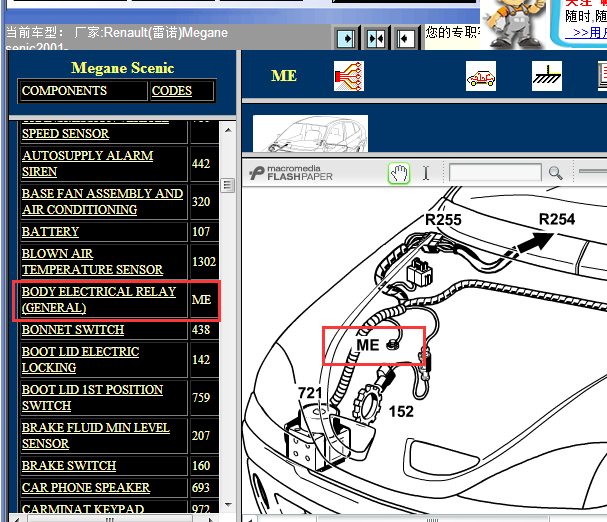Click code 759 cell
The image size is (607, 522).
click(x=204, y=397)
